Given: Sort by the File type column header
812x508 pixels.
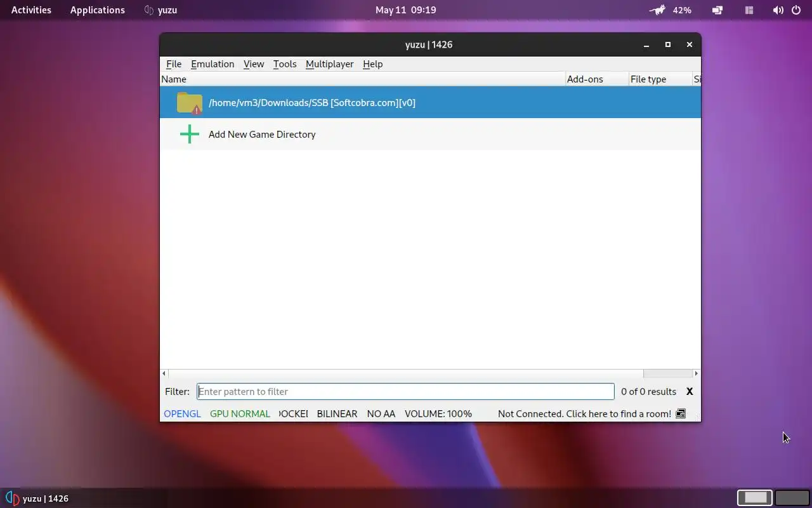Looking at the screenshot, I should [660, 79].
